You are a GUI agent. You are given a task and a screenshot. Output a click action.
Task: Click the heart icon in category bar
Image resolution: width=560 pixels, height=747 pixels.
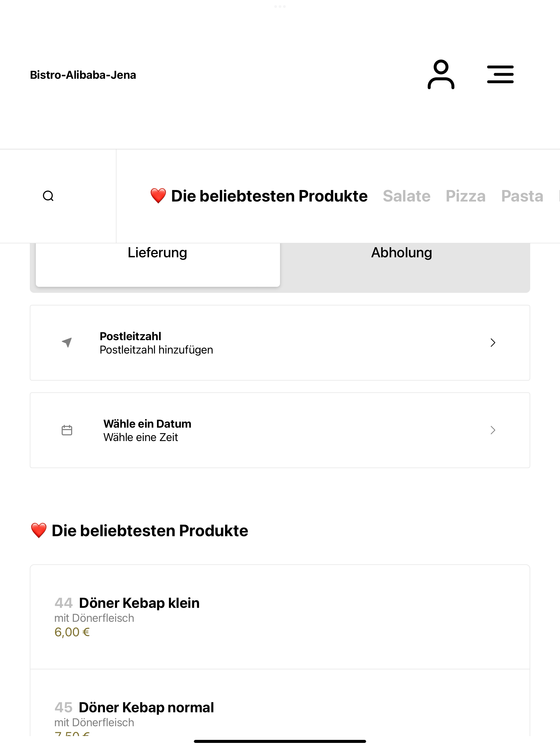[158, 196]
